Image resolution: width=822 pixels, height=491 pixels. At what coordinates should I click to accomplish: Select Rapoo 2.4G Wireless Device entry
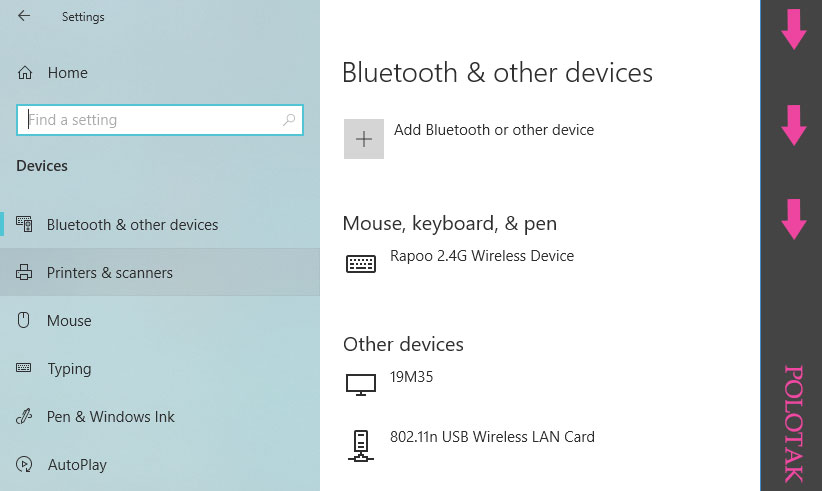point(482,256)
